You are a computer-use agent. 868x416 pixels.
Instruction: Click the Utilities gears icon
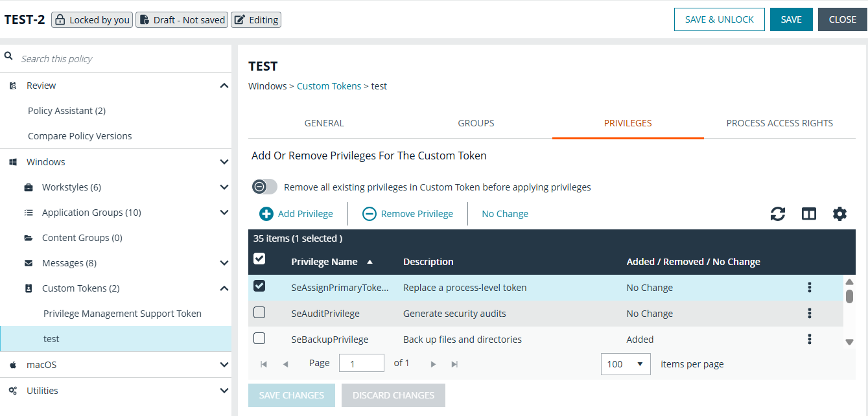(x=13, y=391)
